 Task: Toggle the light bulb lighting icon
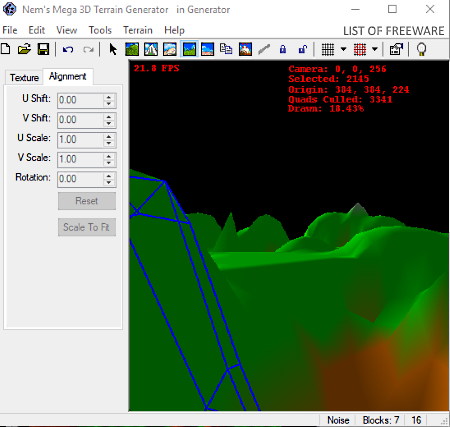click(x=422, y=49)
